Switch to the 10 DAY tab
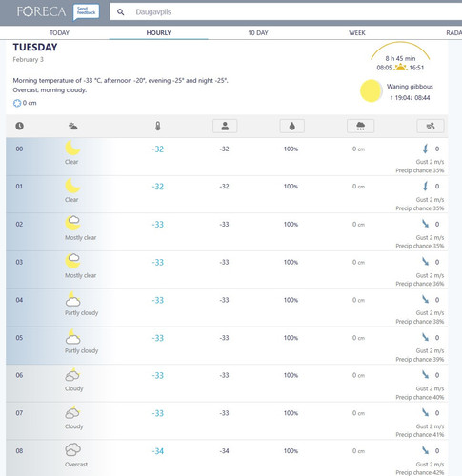The height and width of the screenshot is (476, 462). (x=258, y=33)
